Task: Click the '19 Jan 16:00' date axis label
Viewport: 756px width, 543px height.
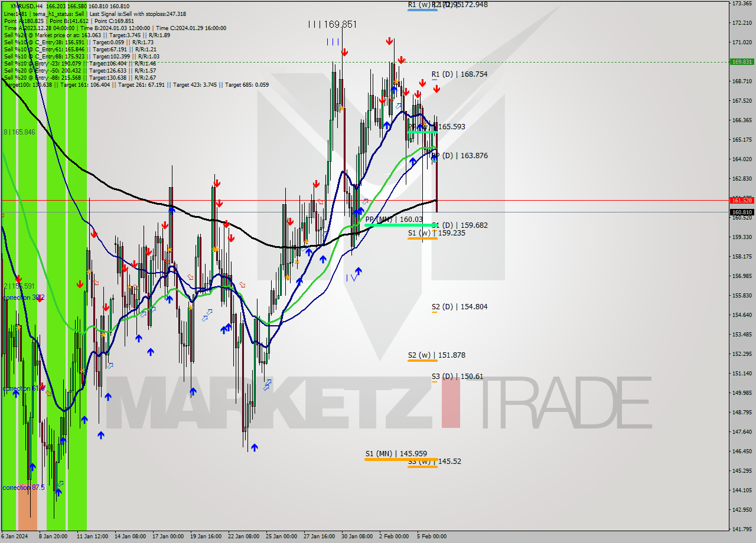Action: coord(206,537)
